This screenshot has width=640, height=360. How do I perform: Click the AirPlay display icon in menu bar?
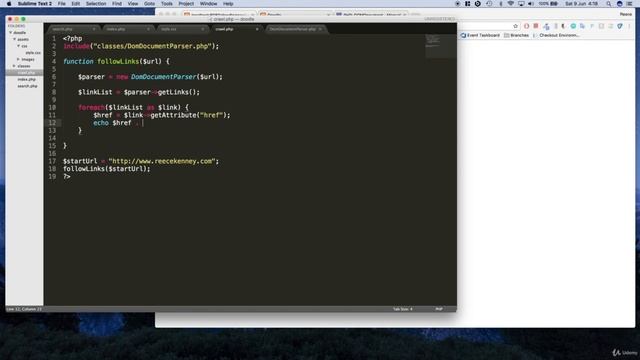[x=521, y=4]
